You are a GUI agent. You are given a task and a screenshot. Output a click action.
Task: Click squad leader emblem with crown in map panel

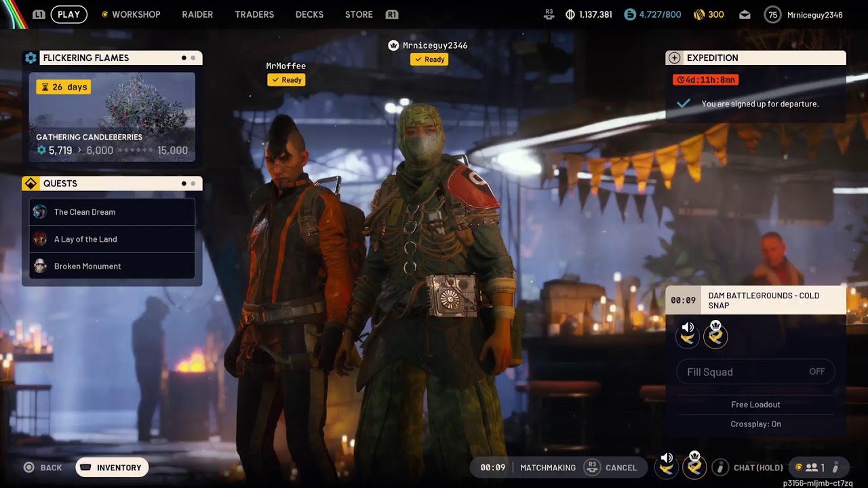[x=715, y=334]
